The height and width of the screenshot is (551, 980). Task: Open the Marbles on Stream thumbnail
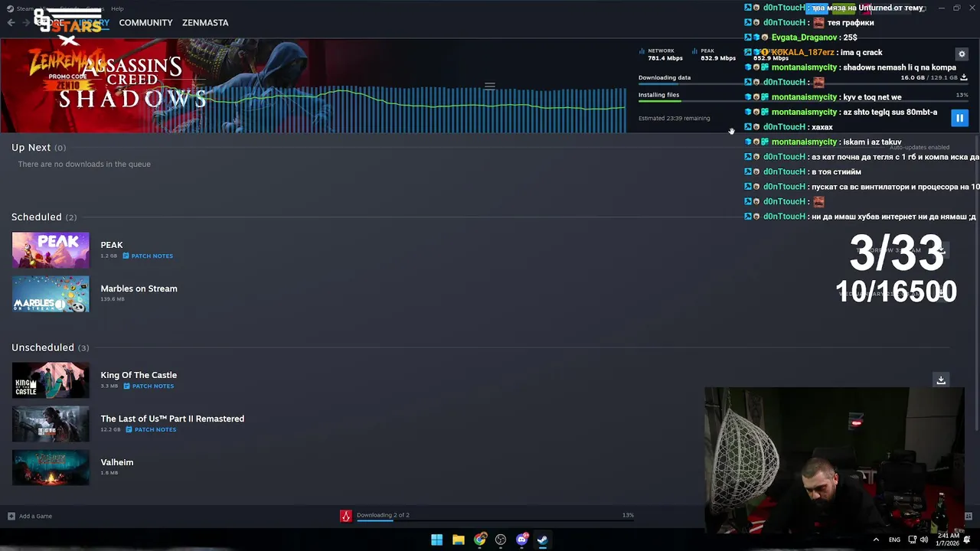click(51, 294)
